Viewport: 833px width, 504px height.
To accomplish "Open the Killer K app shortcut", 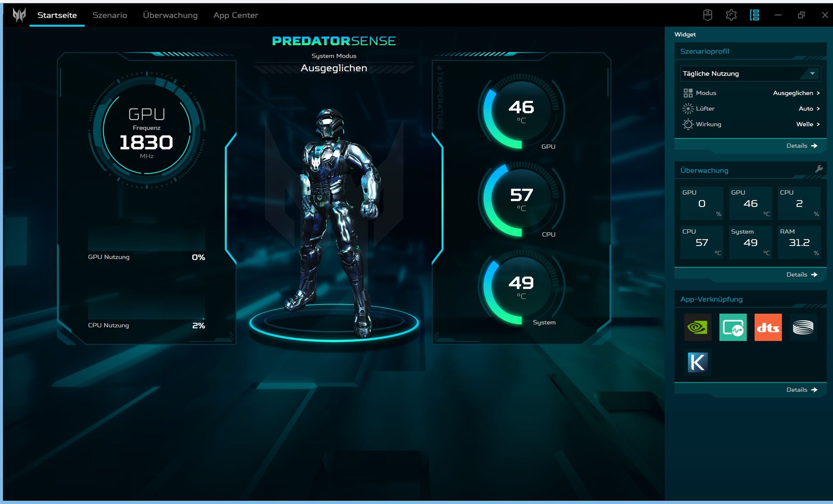I will [x=698, y=362].
